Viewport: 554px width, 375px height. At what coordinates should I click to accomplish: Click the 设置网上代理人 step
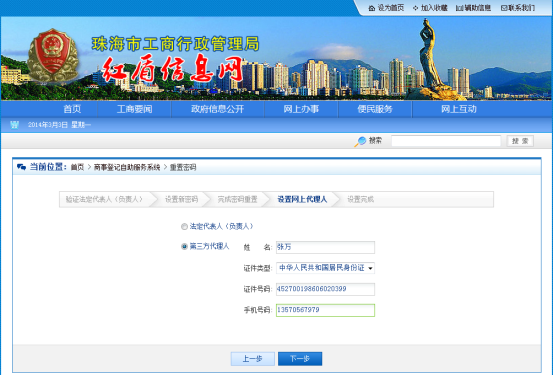302,199
